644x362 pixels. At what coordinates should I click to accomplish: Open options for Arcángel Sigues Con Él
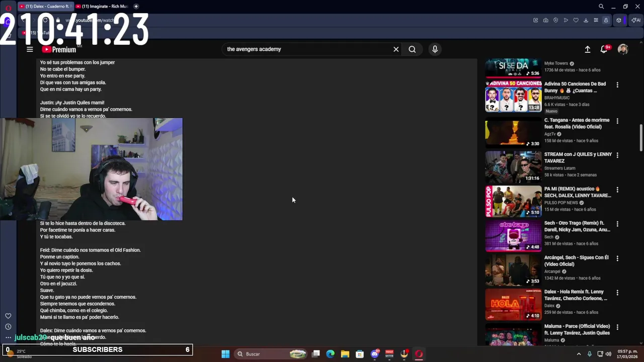tap(617, 258)
